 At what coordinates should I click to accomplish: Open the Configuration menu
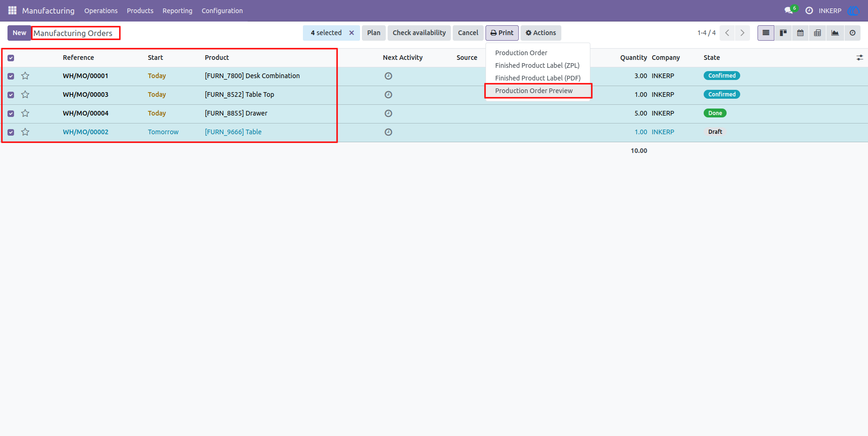[x=222, y=11]
